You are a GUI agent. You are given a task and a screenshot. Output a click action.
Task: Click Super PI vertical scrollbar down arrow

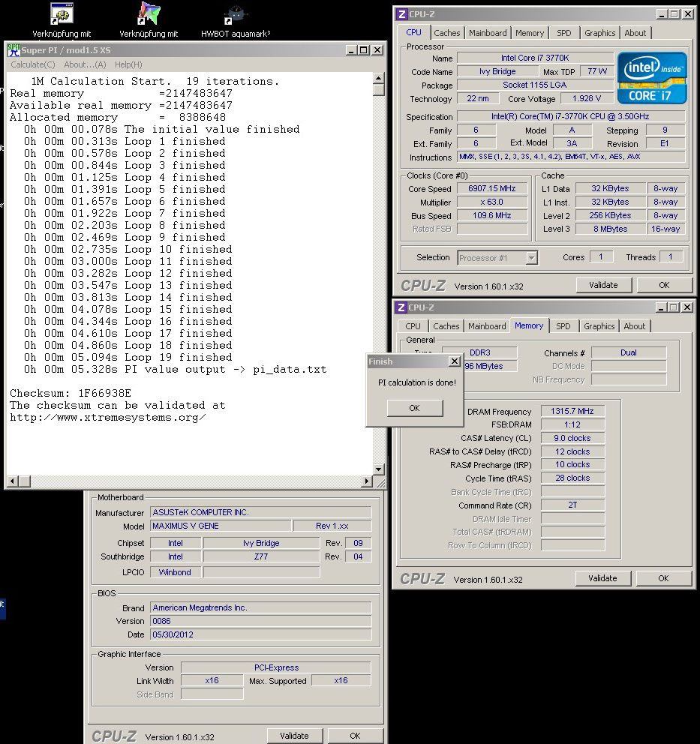[x=378, y=469]
